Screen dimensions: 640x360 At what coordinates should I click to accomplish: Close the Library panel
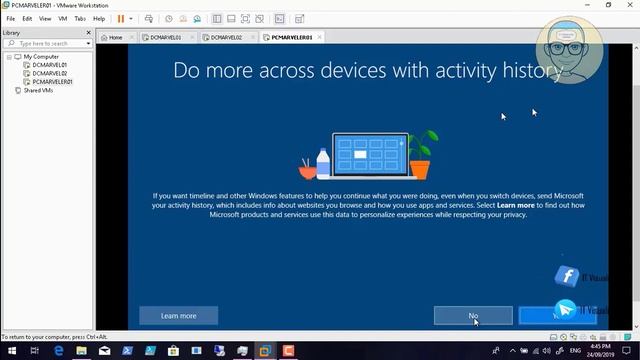[89, 32]
